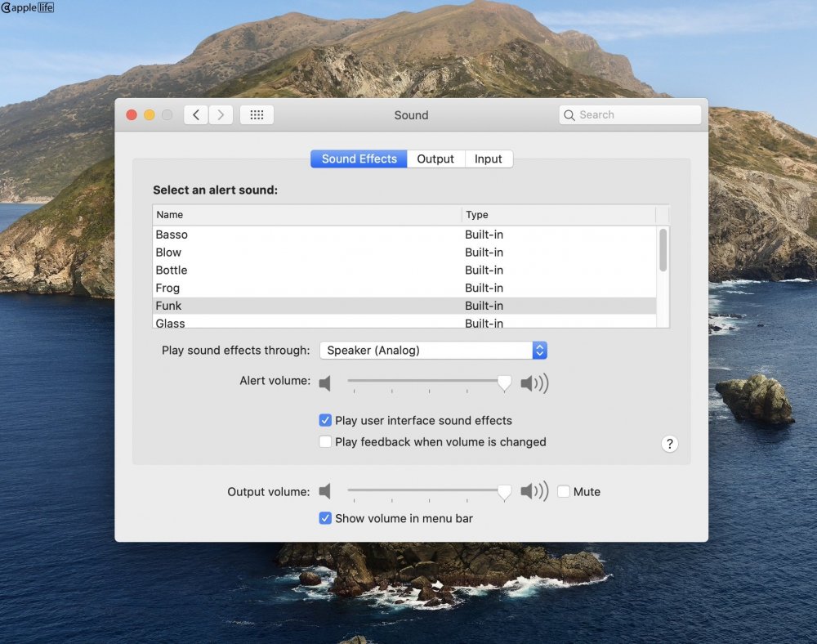This screenshot has width=817, height=644.
Task: Disable Play user interface sound effects
Action: pos(325,420)
